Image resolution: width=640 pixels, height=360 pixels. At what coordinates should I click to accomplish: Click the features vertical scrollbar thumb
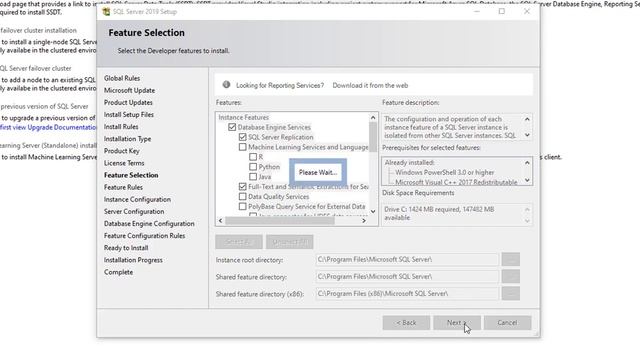[373, 137]
